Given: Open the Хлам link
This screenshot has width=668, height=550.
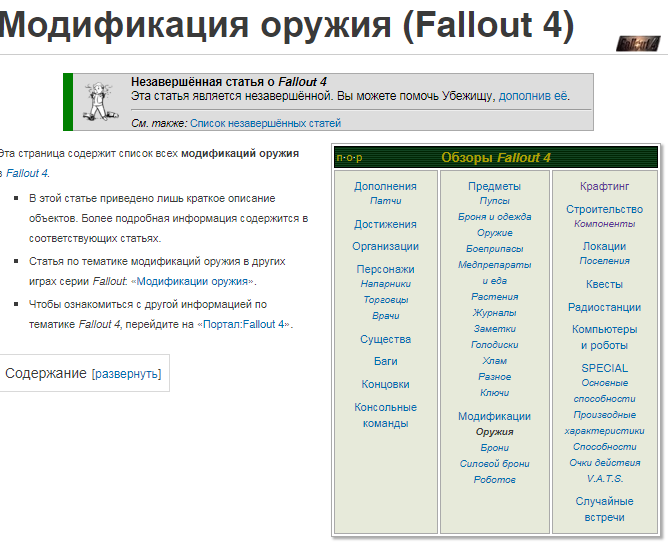Looking at the screenshot, I should click(494, 360).
